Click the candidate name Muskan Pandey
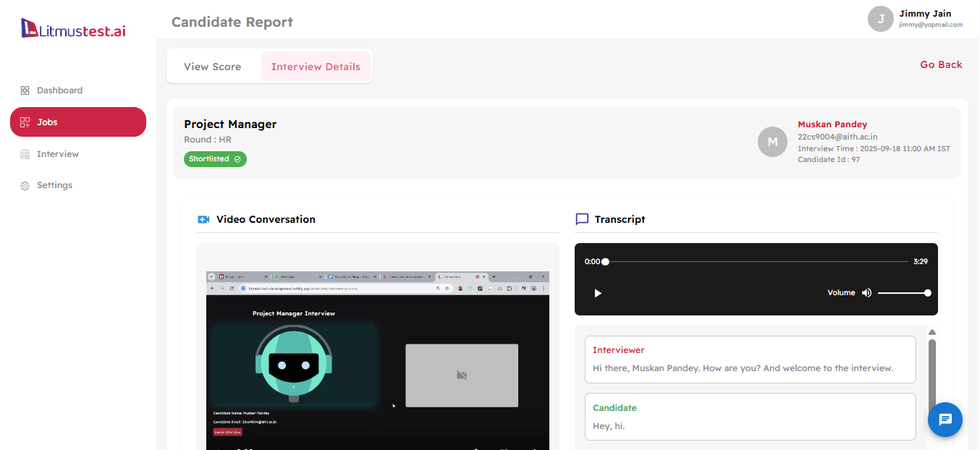This screenshot has width=980, height=450. [832, 124]
